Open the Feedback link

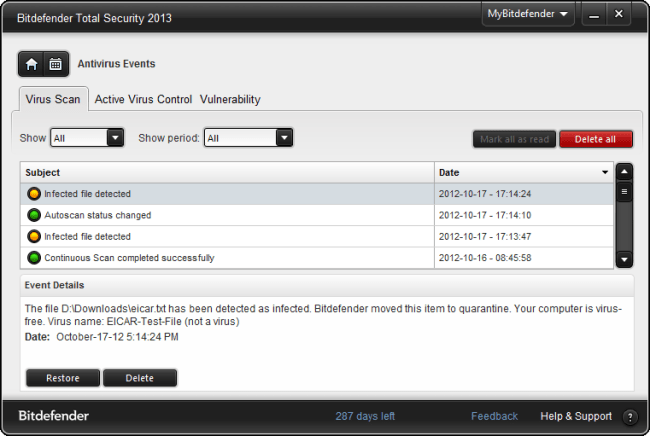tap(494, 416)
